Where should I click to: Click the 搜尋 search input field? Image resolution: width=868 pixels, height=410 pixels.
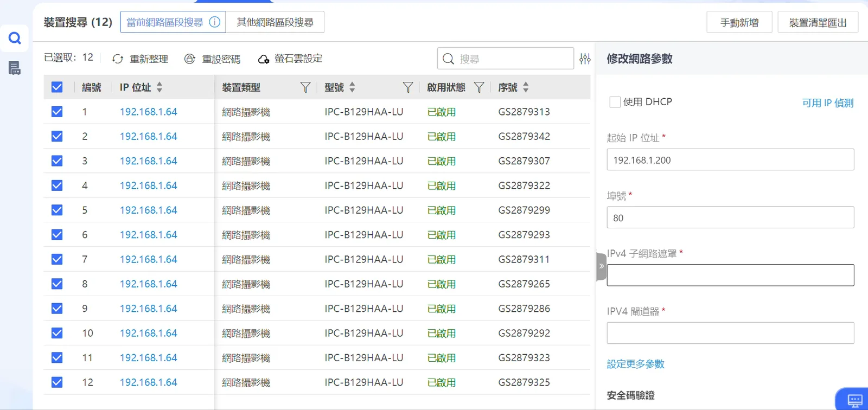pos(506,59)
